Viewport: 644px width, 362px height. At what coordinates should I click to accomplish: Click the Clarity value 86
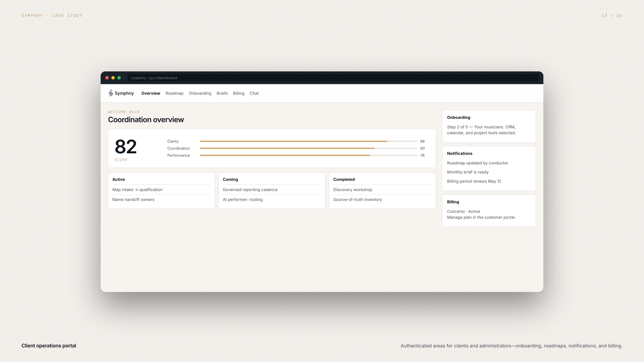(x=422, y=141)
